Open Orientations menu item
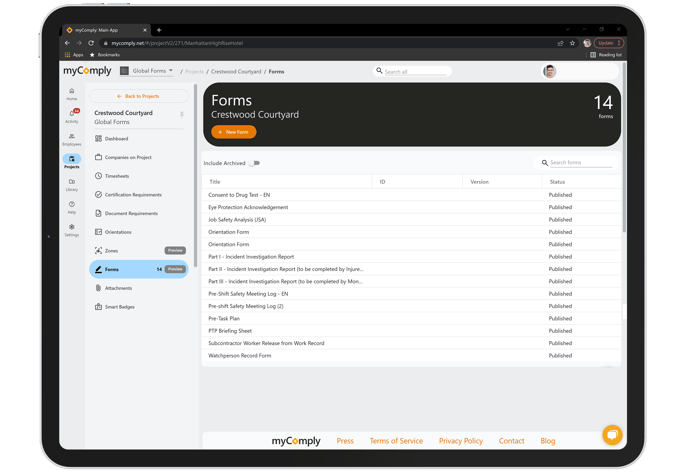This screenshot has height=473, width=688. 139,232
